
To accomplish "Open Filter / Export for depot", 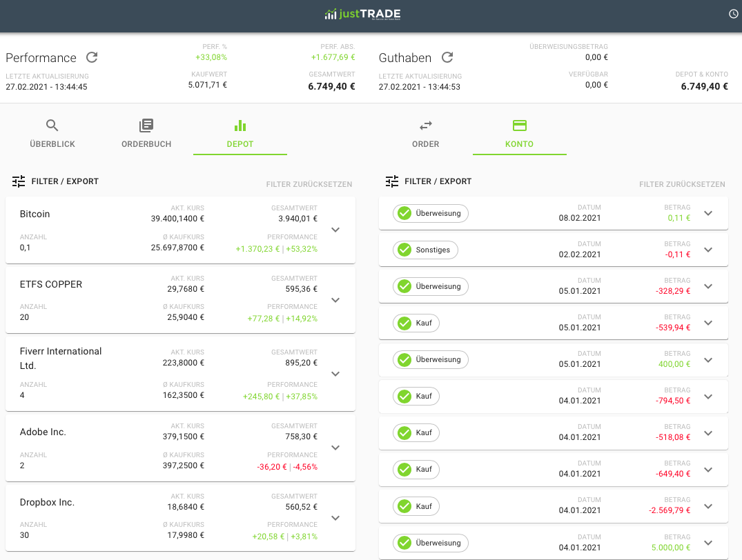I will (55, 181).
